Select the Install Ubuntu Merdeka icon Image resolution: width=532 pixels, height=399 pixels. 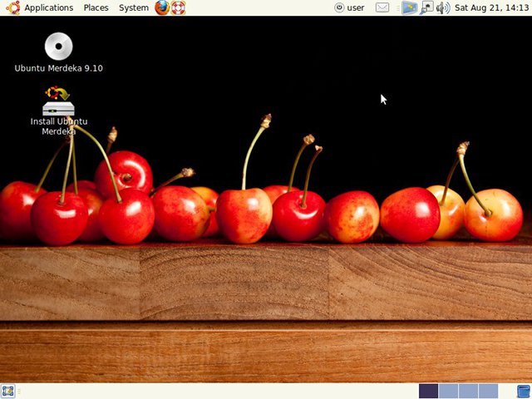tap(58, 101)
